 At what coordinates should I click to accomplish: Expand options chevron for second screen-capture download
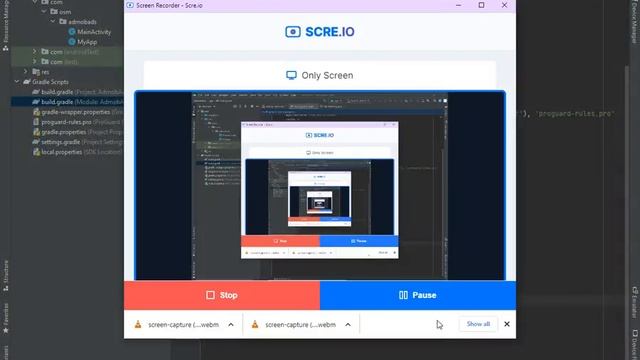[x=348, y=325]
